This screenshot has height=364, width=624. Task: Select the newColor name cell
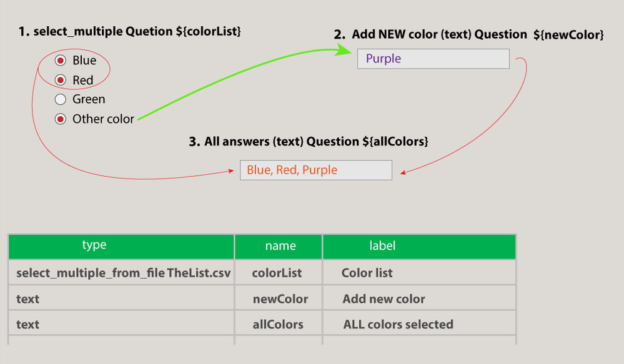279,299
